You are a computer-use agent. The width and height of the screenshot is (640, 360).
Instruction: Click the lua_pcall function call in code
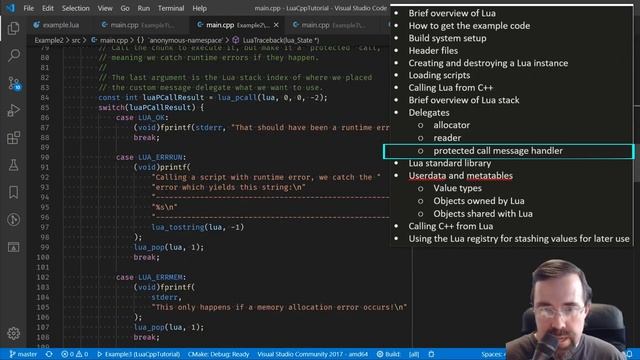coord(237,98)
